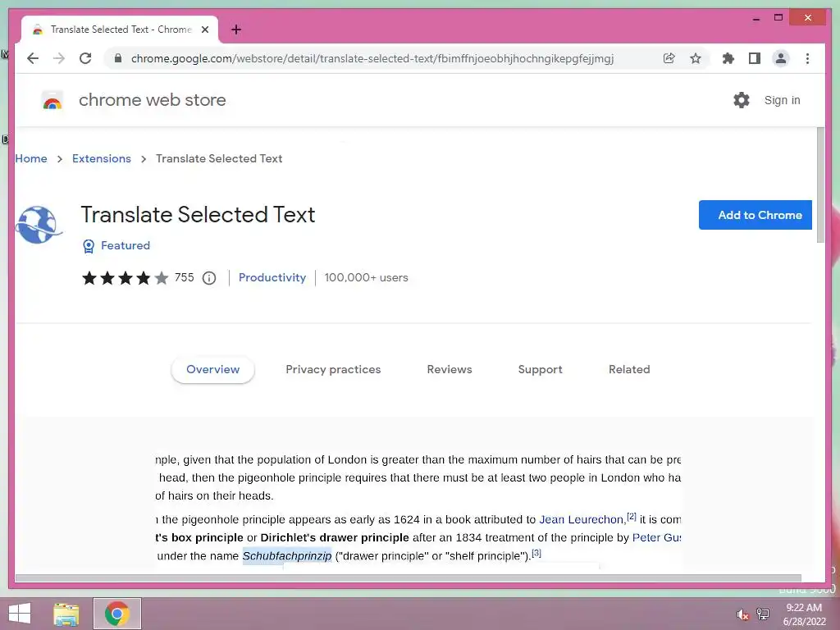Open the Extensions puzzle piece menu
840x630 pixels.
click(728, 58)
